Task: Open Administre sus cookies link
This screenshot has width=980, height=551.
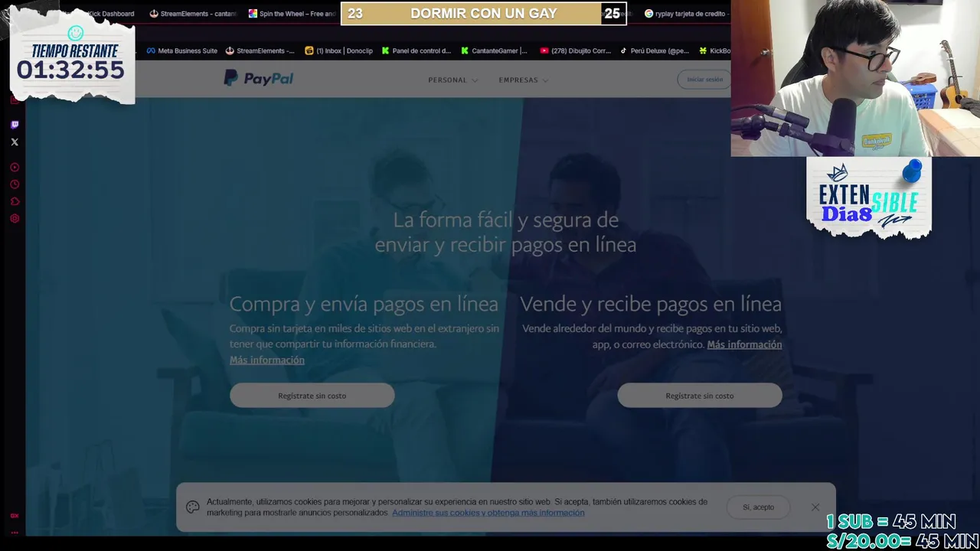Action: pyautogui.click(x=488, y=513)
